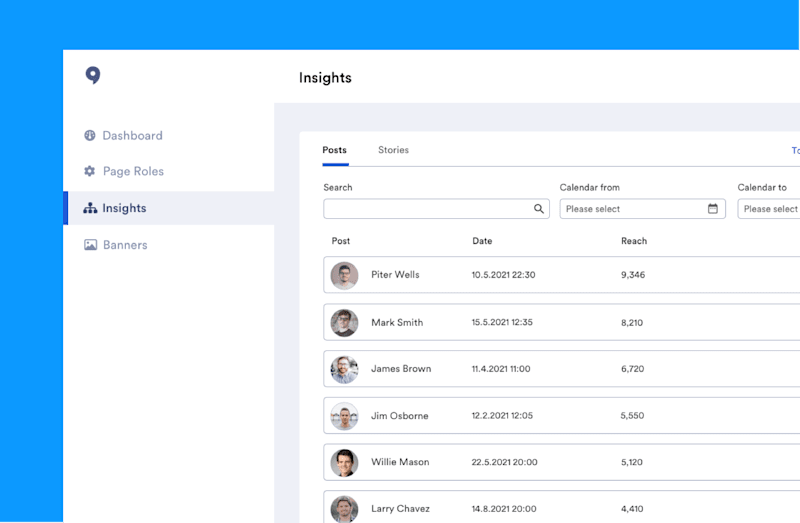
Task: Sort by Reach column header
Action: point(634,241)
